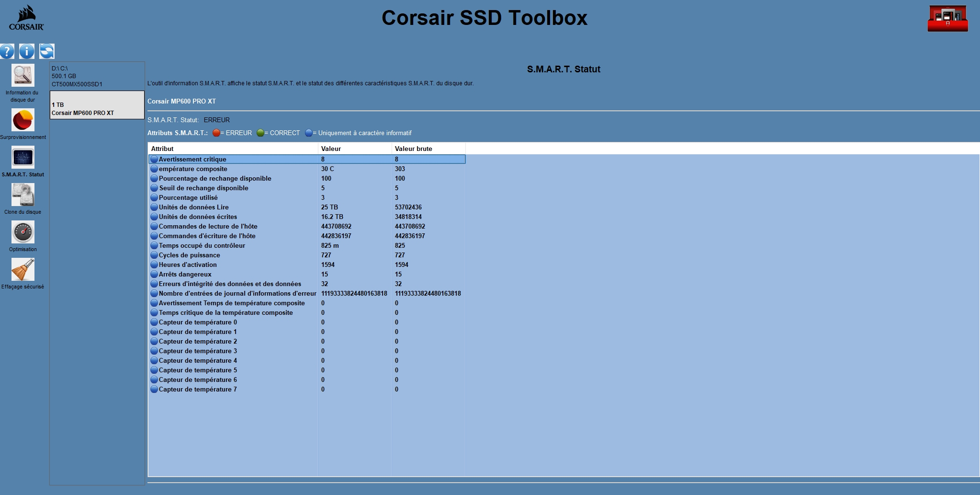
Task: Open Effaçage sécurisé broom icon
Action: pyautogui.click(x=23, y=270)
